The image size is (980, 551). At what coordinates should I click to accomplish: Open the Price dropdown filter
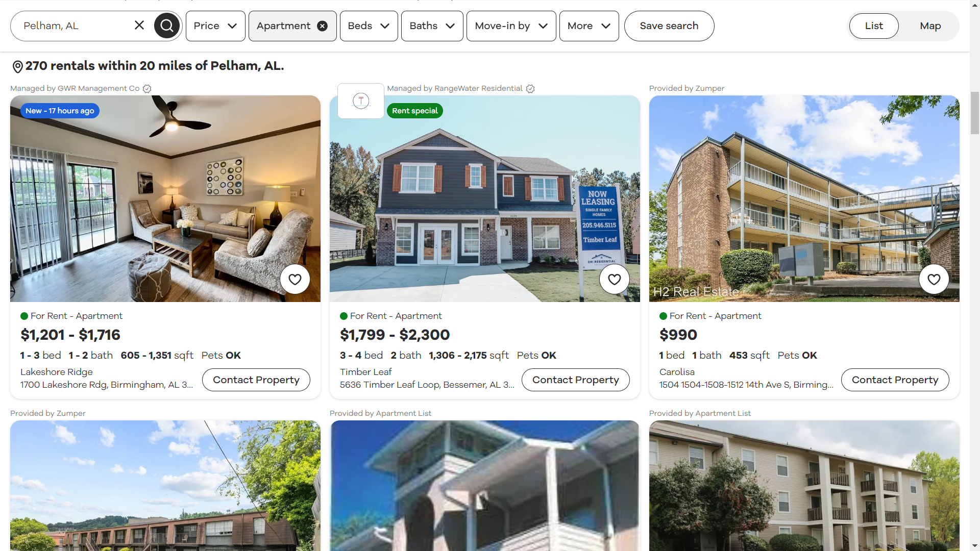(x=215, y=26)
